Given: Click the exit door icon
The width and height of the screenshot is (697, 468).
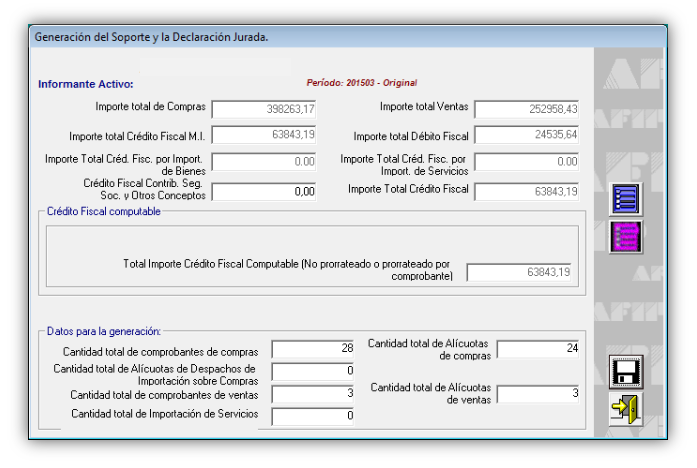Looking at the screenshot, I should pos(626,410).
